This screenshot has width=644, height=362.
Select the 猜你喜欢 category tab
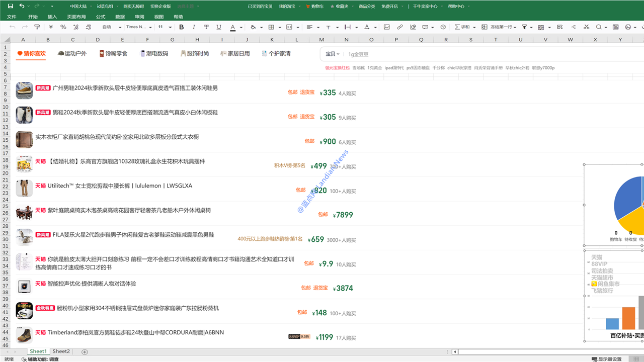coord(32,53)
